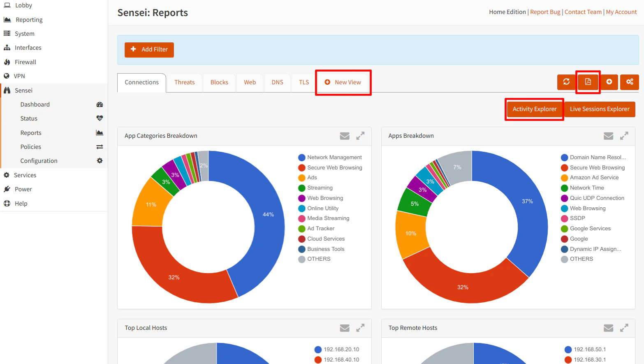Click the Interfaces network icon
644x364 pixels.
7,48
